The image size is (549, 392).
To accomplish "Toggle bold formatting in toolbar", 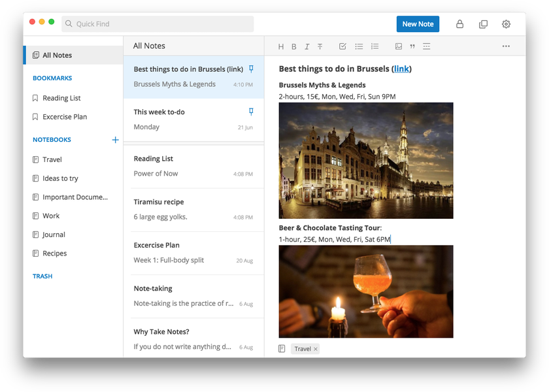I will (x=293, y=46).
